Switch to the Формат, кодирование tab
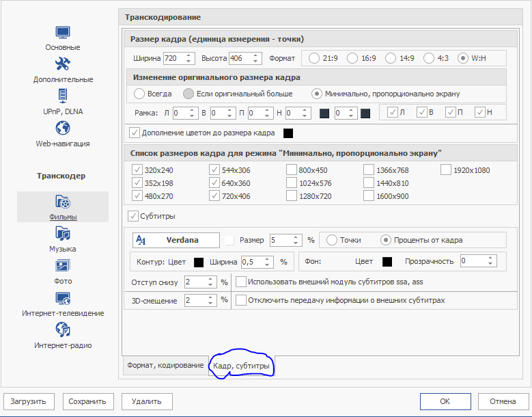Viewport: 532px width, 417px height. coord(165,366)
